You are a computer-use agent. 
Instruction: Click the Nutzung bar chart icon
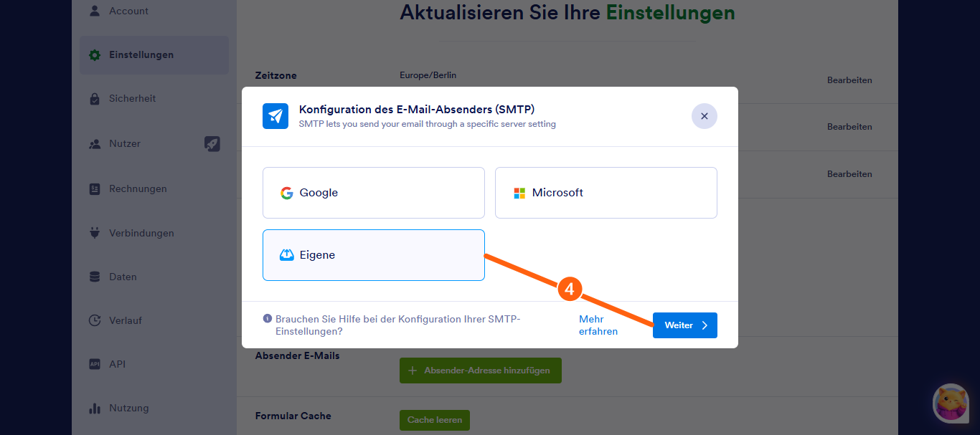pyautogui.click(x=95, y=408)
